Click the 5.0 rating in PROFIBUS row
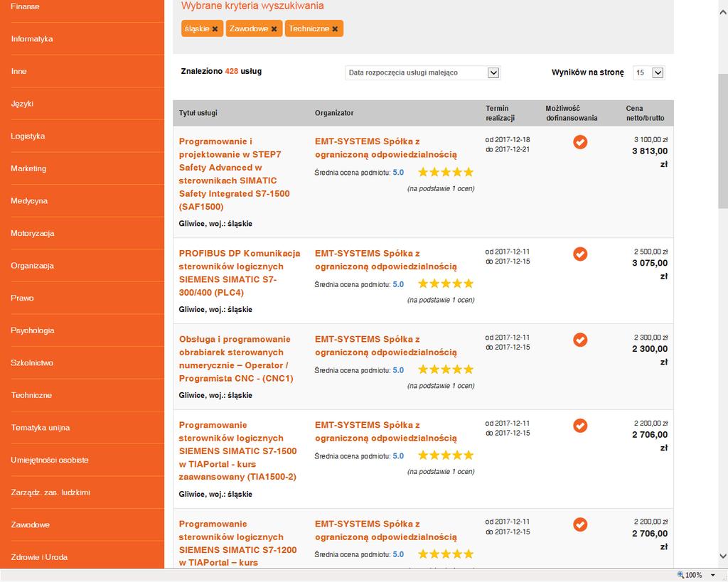Screen dimensions: 728x582 point(398,284)
